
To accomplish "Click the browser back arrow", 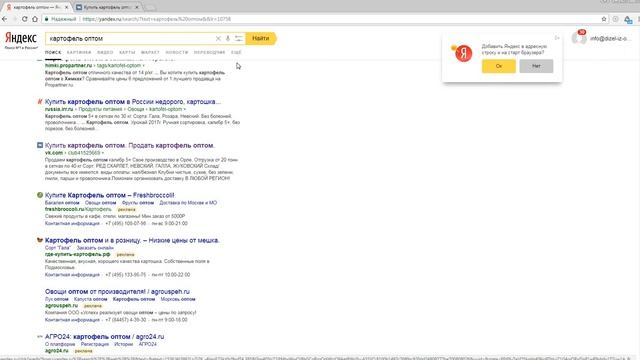I will (x=4, y=19).
